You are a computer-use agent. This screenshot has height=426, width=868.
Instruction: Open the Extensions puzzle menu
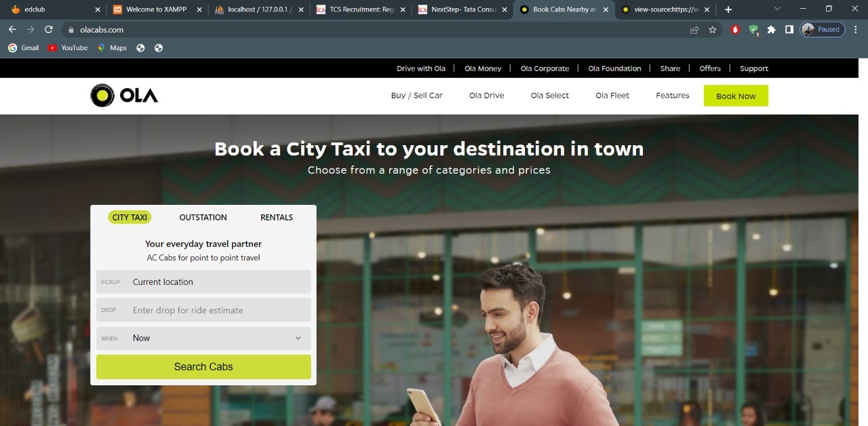click(771, 30)
